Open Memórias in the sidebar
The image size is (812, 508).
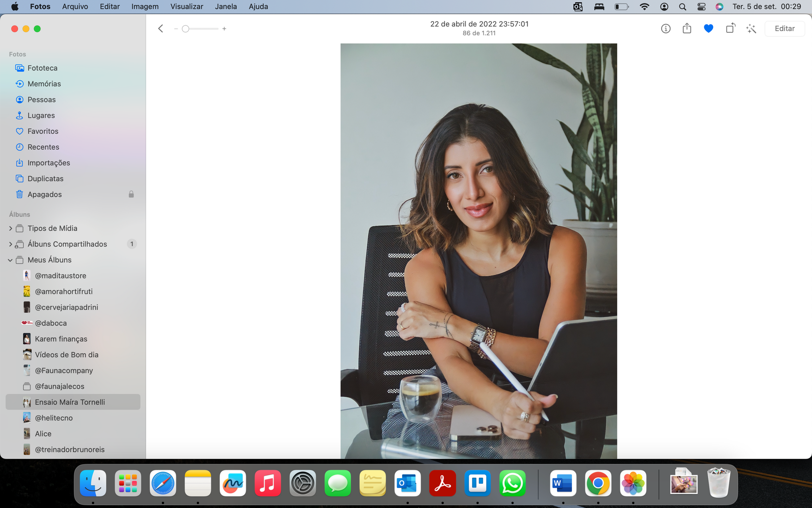[73, 84]
